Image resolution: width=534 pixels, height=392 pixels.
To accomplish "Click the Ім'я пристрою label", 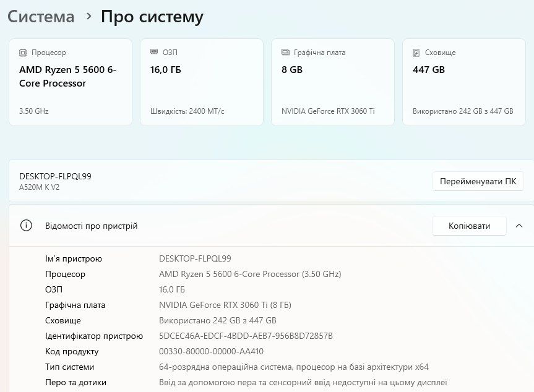I will tap(74, 259).
